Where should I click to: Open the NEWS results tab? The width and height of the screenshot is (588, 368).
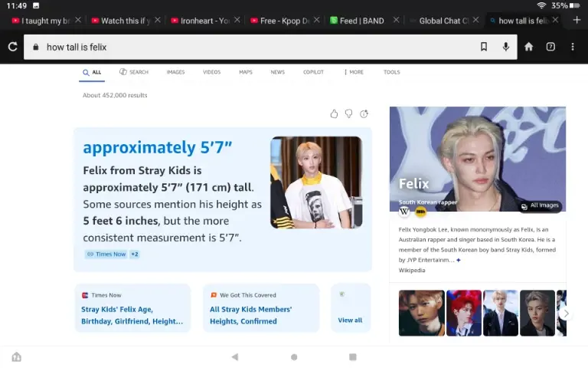pyautogui.click(x=277, y=72)
